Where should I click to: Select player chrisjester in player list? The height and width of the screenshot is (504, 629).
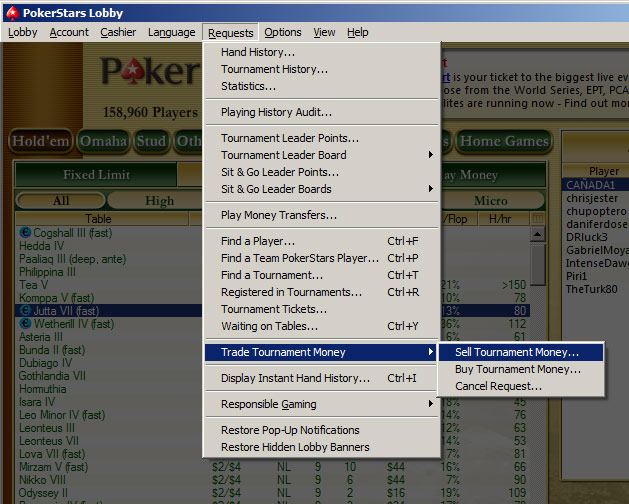[x=595, y=198]
